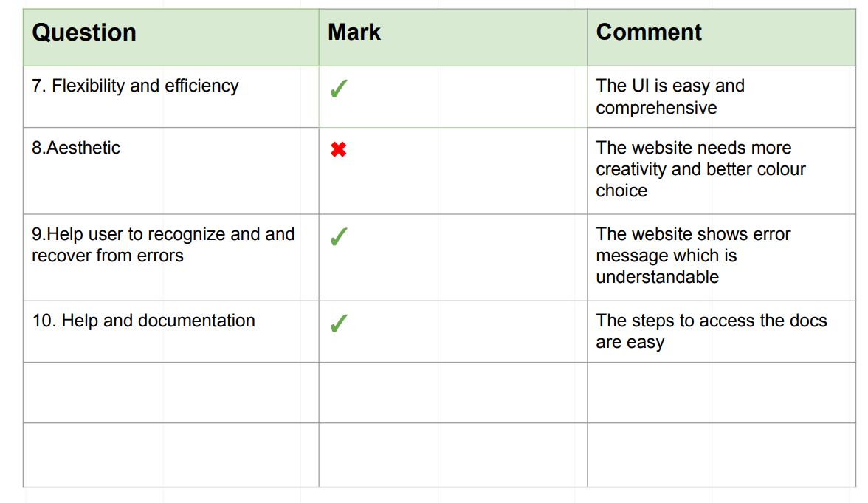Click the '10. Help and documentation' cell
Screen dimensions: 868x503
pyautogui.click(x=171, y=332)
